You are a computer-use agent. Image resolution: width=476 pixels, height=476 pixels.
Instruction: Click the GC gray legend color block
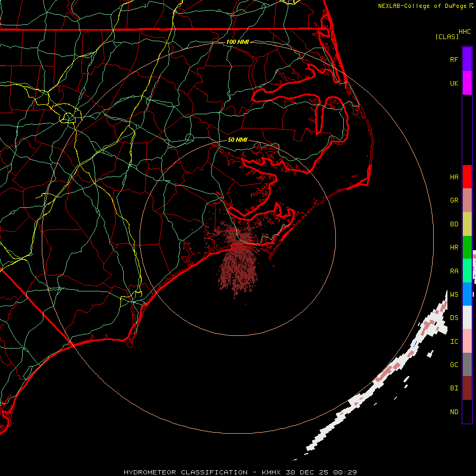pyautogui.click(x=467, y=364)
